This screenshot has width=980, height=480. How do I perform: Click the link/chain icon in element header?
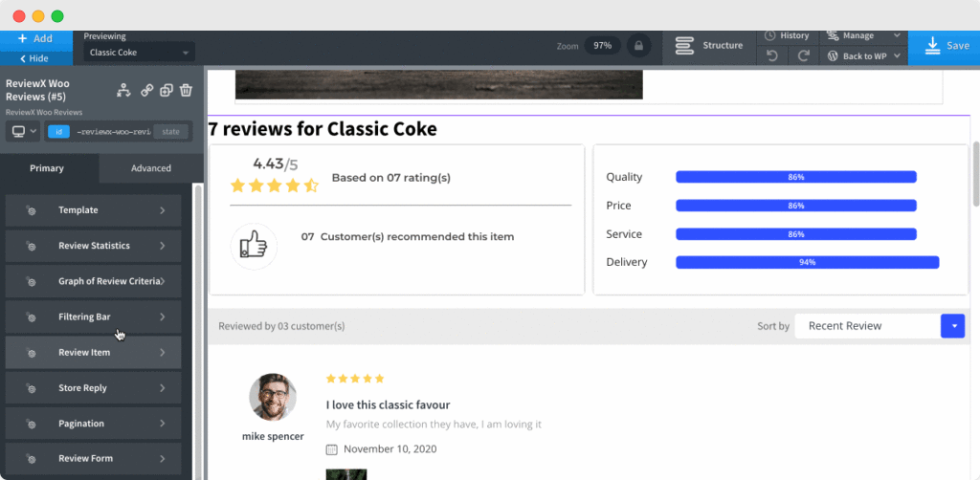tap(146, 91)
